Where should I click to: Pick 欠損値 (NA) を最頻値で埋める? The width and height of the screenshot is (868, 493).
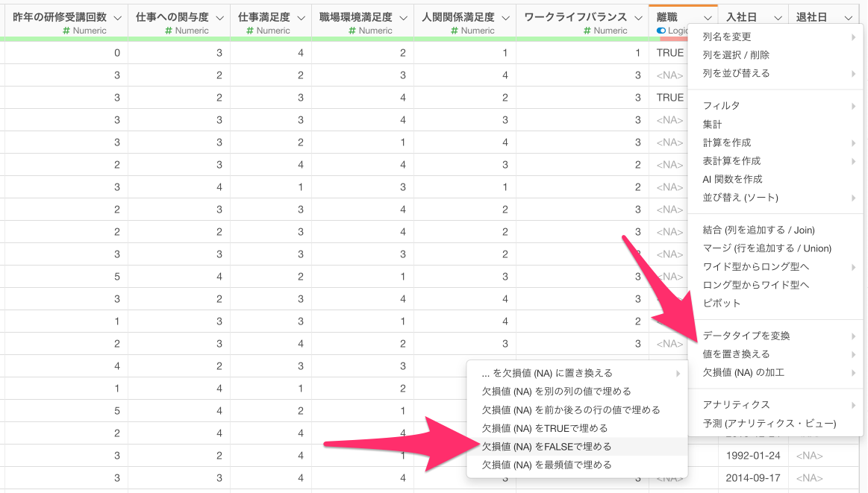pos(546,465)
